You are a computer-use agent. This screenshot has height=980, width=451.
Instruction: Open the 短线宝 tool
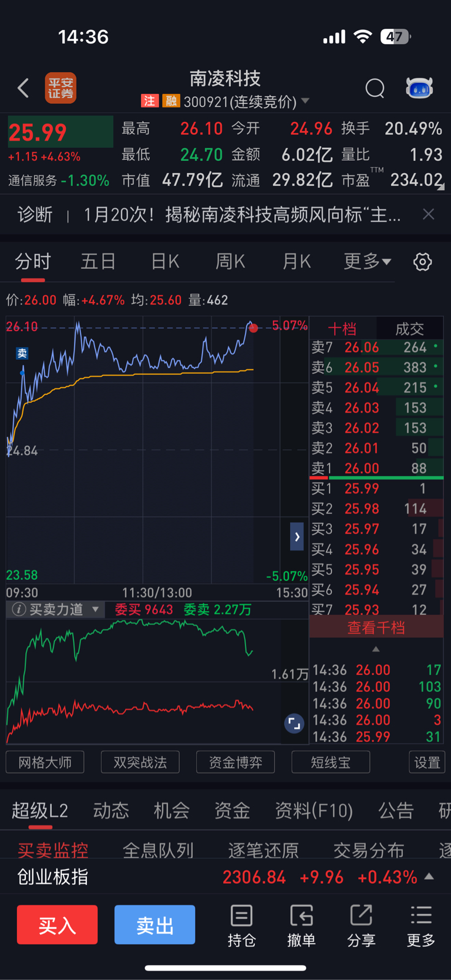pos(331,762)
